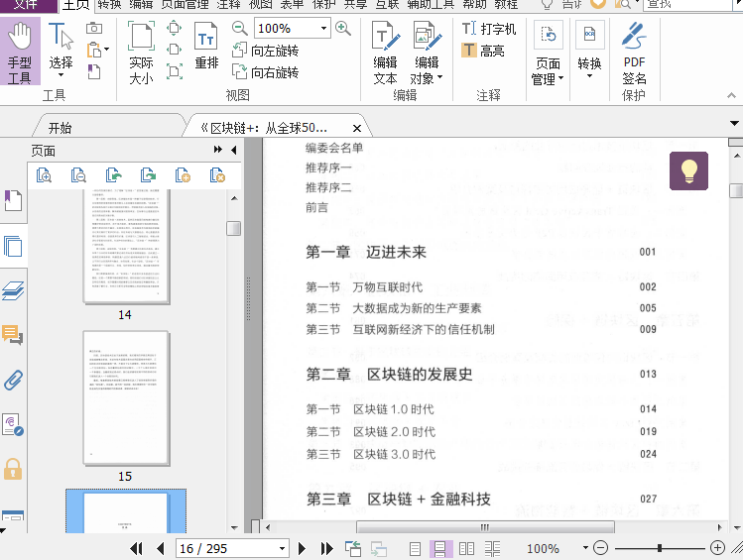743x560 pixels.
Task: Click the Reflow (重排) button
Action: pos(206,46)
